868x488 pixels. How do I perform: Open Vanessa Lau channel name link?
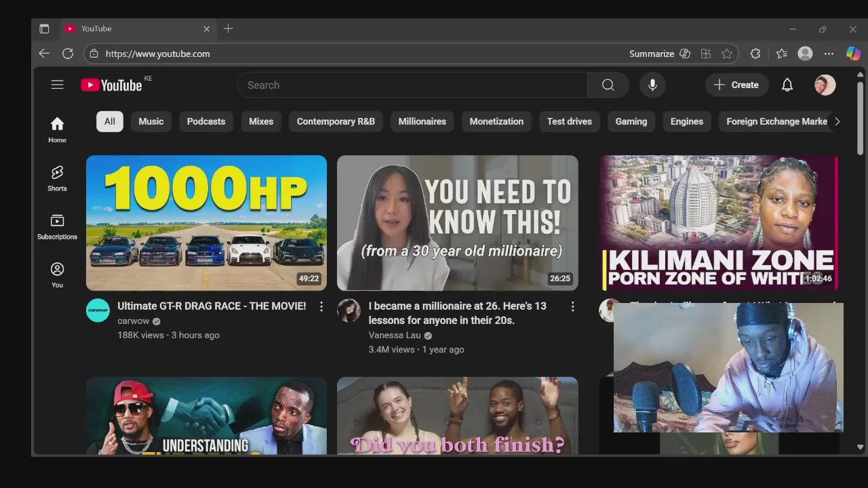(395, 335)
